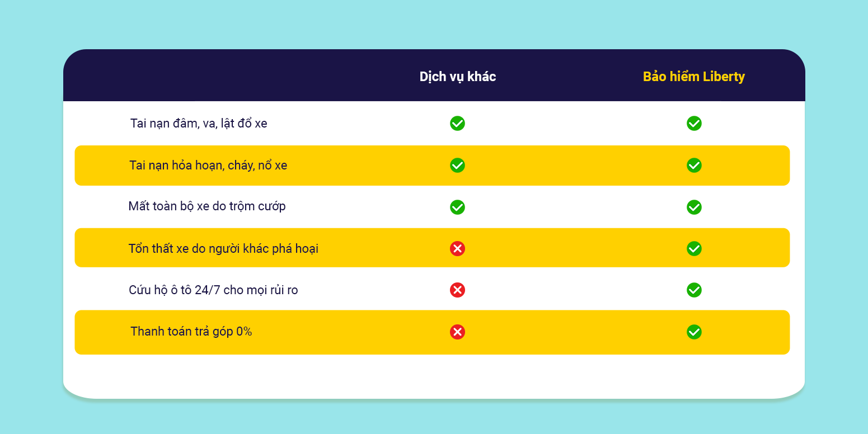Viewport: 868px width, 434px height.
Task: Click other services' green check for 'Tai nạn hỏa hoạn, cháy, nổ xe'
Action: tap(457, 166)
